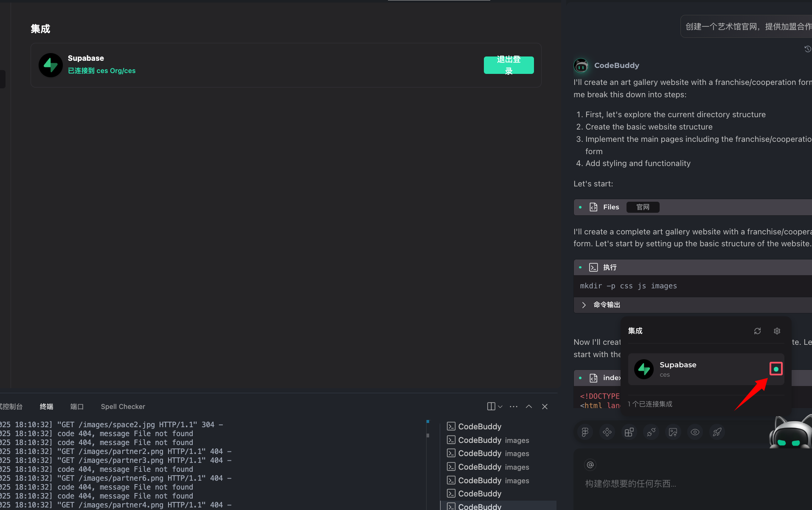Select the Supabase ces row in popup
This screenshot has width=812, height=510.
point(706,369)
